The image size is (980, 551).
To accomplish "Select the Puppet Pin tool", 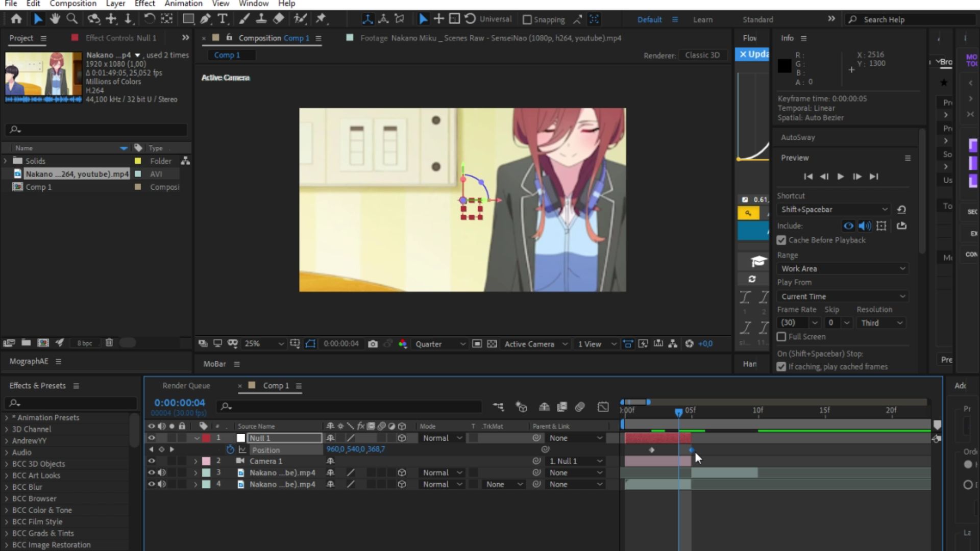I will pos(321,19).
